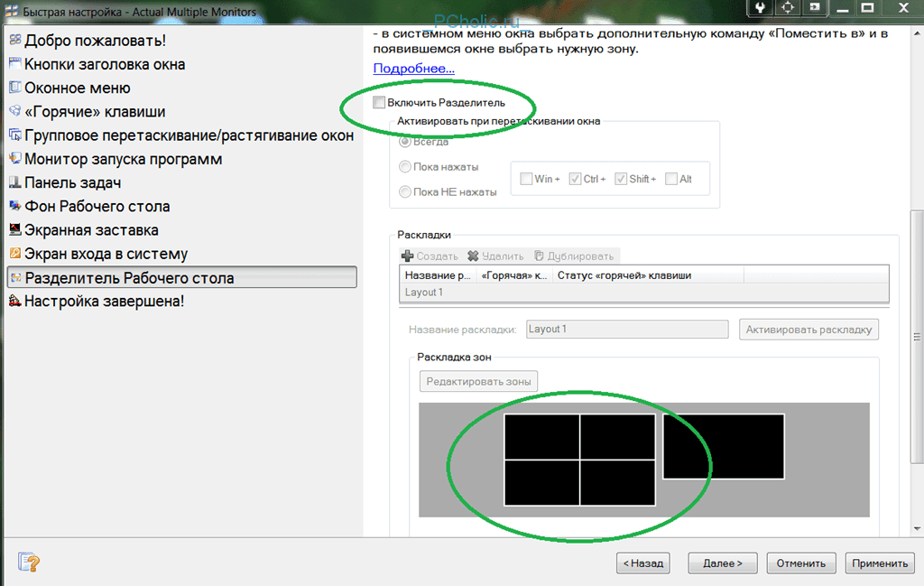The image size is (924, 586).
Task: Select the Пока нажаты radio option
Action: [x=405, y=167]
